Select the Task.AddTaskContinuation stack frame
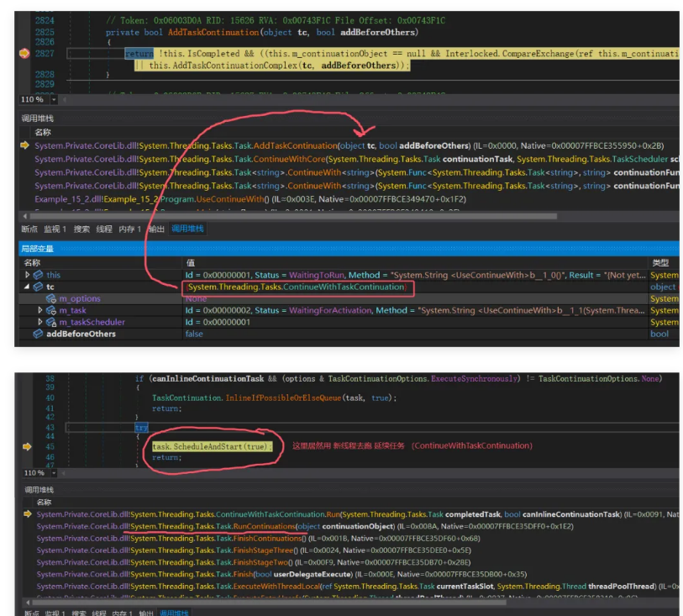The width and height of the screenshot is (683, 616). point(349,145)
